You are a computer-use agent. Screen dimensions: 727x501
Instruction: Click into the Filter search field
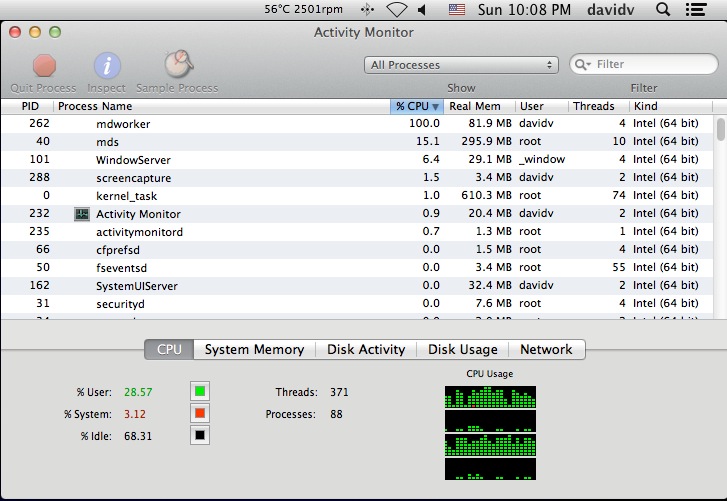click(x=644, y=64)
